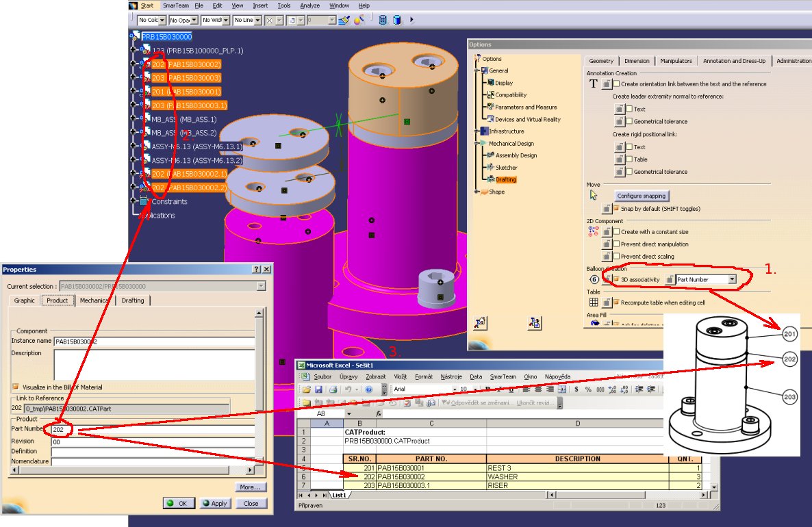
Task: Enable Prevent direct manipulation
Action: (x=616, y=244)
